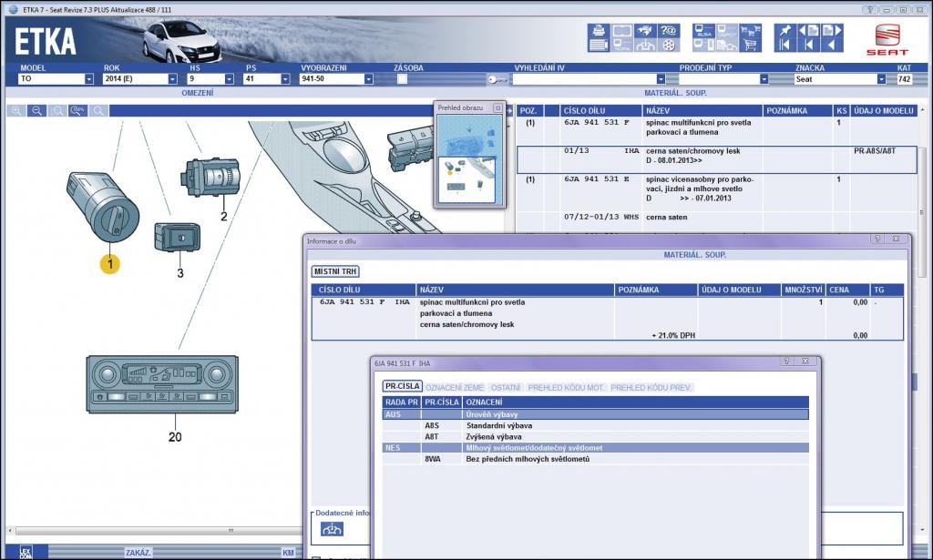Click the help button of the 6JA 941 531 F dialog

point(786,361)
